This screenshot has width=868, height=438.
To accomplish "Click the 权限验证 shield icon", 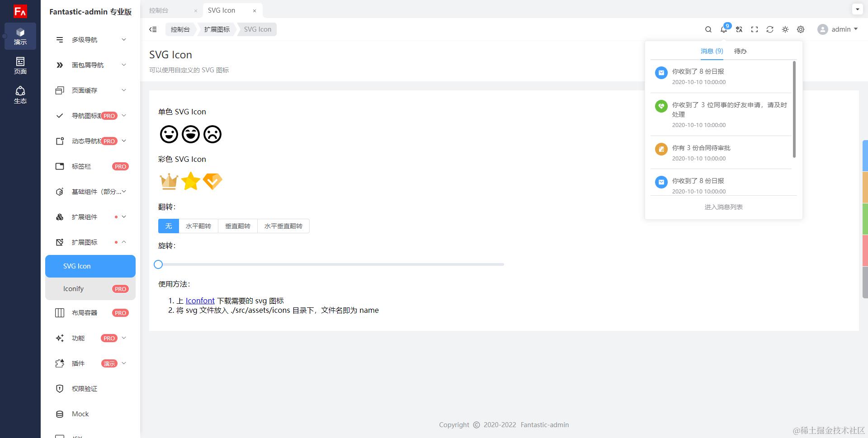I will pos(60,389).
